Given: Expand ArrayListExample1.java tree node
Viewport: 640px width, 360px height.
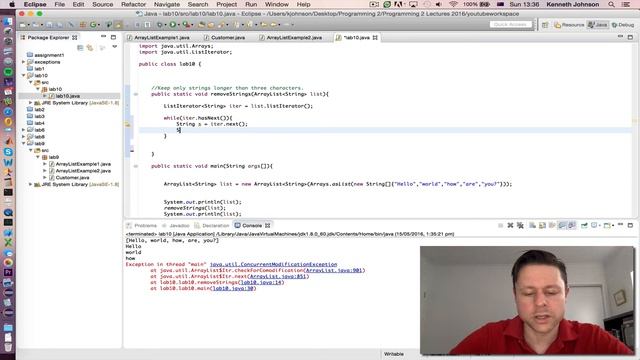Looking at the screenshot, I should pos(44,164).
